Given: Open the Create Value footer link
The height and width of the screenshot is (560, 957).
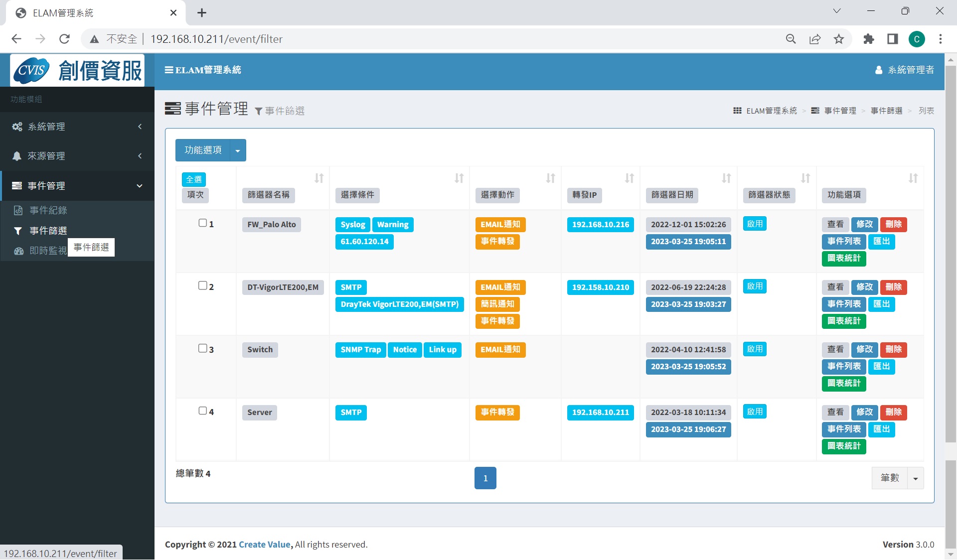Looking at the screenshot, I should coord(265,545).
